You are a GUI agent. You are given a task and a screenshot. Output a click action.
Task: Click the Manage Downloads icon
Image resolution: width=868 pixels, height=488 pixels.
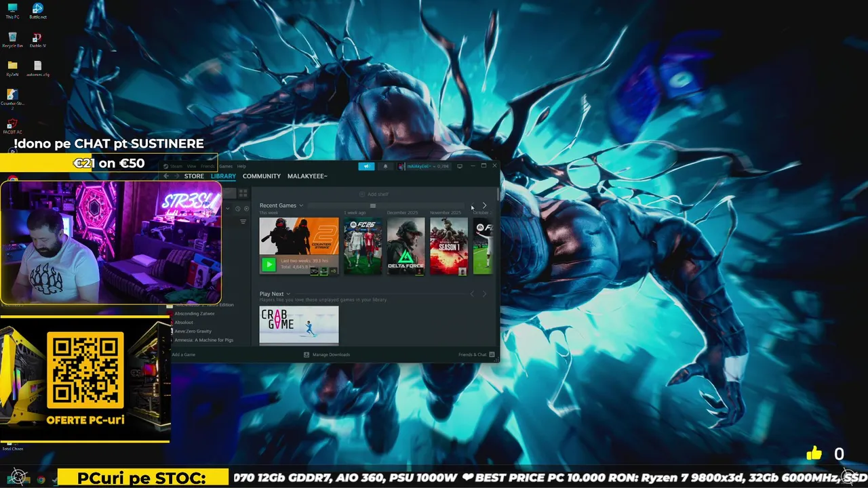tap(307, 354)
